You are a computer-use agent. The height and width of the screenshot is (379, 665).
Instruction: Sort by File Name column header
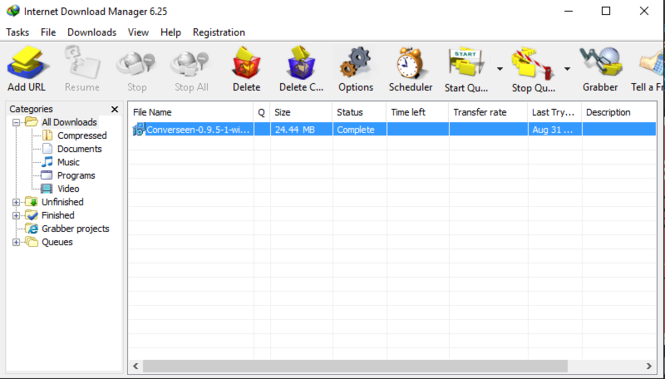[191, 112]
